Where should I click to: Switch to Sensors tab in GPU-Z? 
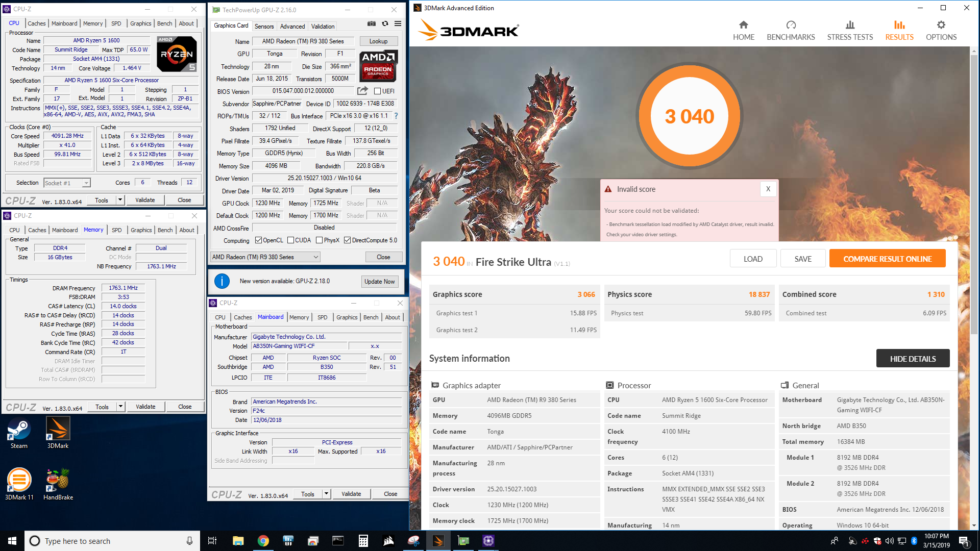coord(264,27)
